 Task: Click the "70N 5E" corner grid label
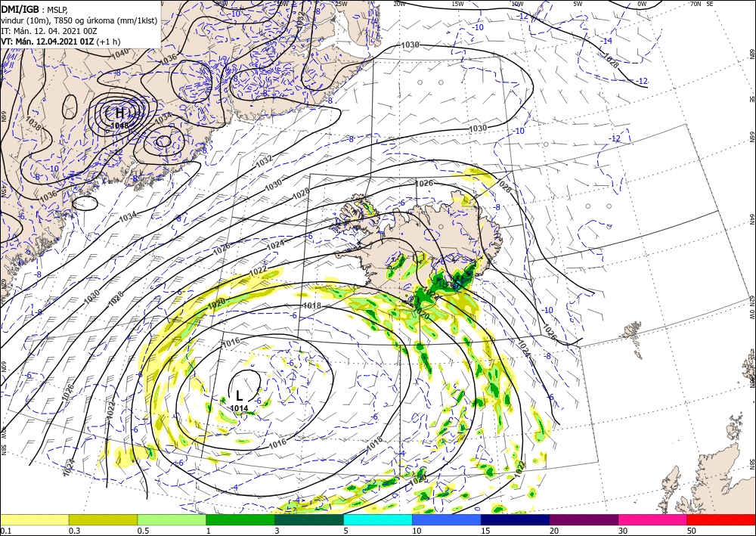(702, 4)
